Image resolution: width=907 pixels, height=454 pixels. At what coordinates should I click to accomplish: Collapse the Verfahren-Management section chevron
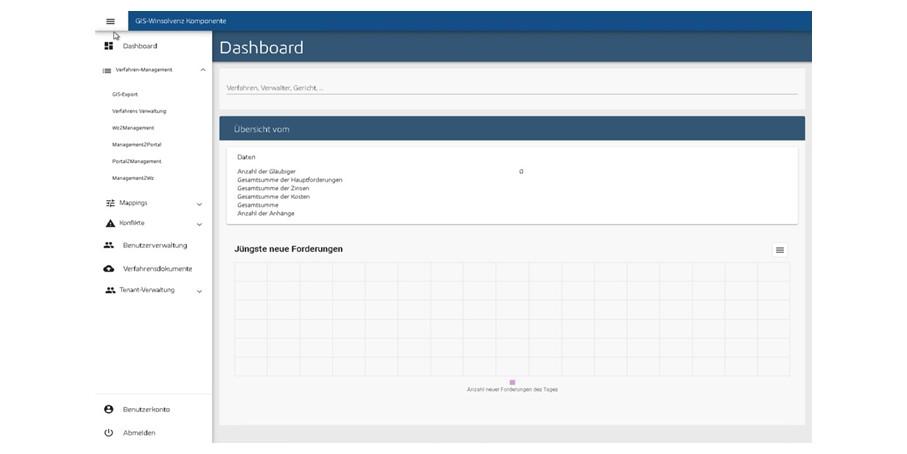point(203,70)
